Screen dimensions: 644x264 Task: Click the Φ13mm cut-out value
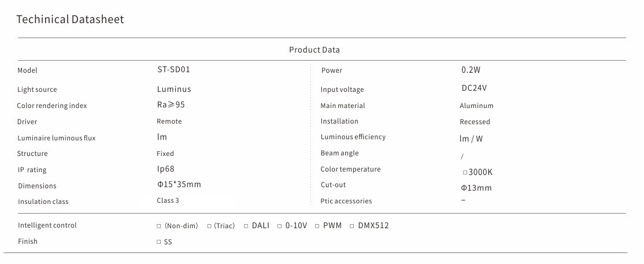tap(476, 188)
